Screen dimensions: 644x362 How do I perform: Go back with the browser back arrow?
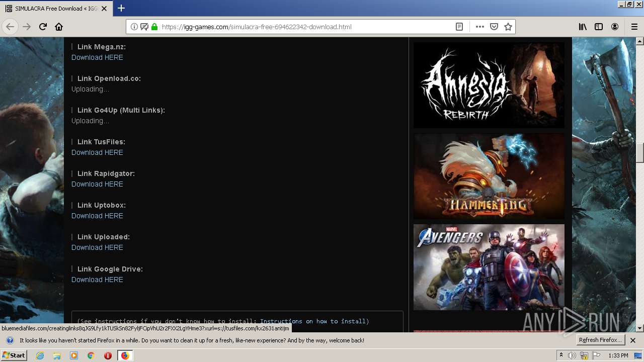point(10,27)
